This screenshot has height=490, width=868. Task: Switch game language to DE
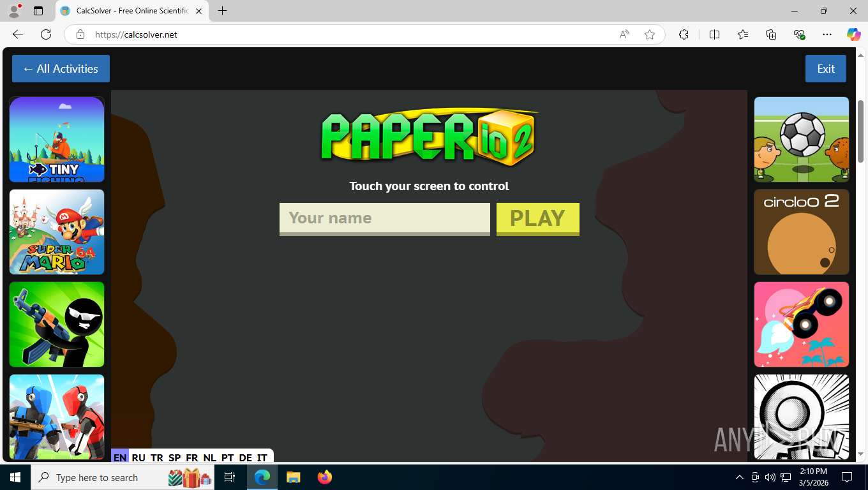[x=245, y=457]
